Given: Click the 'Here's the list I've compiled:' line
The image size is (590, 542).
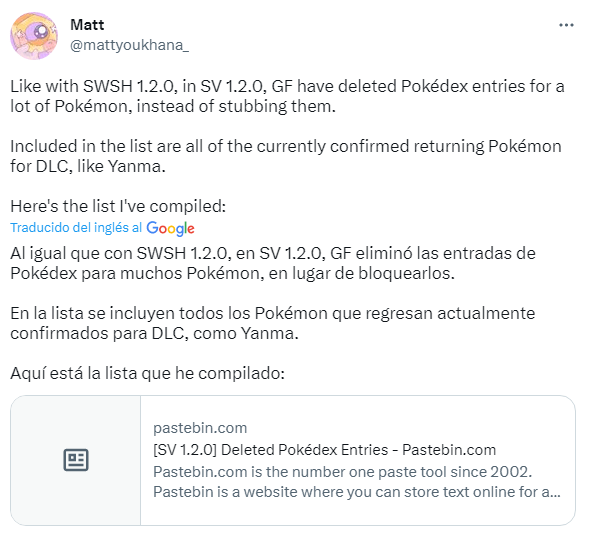Looking at the screenshot, I should tap(118, 206).
